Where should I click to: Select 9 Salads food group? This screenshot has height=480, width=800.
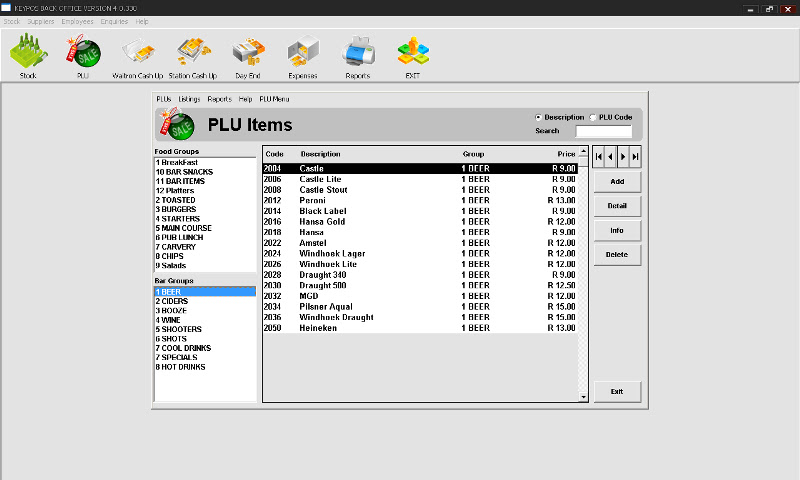pos(205,266)
